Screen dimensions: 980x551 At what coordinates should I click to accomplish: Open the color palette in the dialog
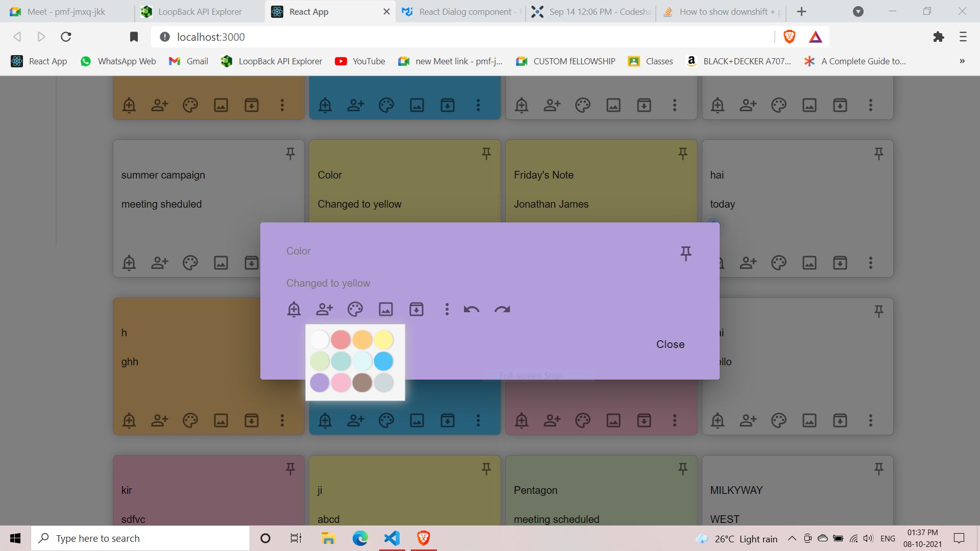355,309
